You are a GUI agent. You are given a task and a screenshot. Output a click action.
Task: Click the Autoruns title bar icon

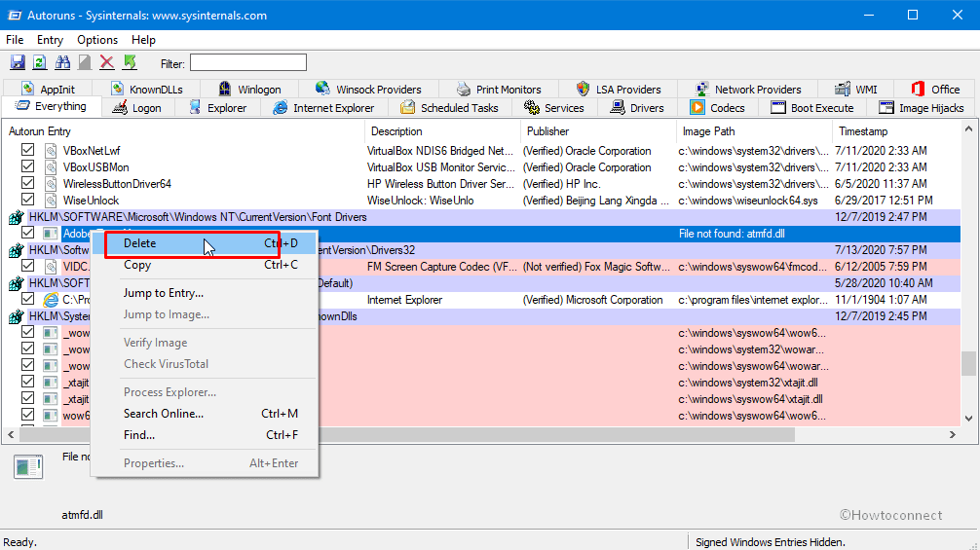tap(14, 15)
